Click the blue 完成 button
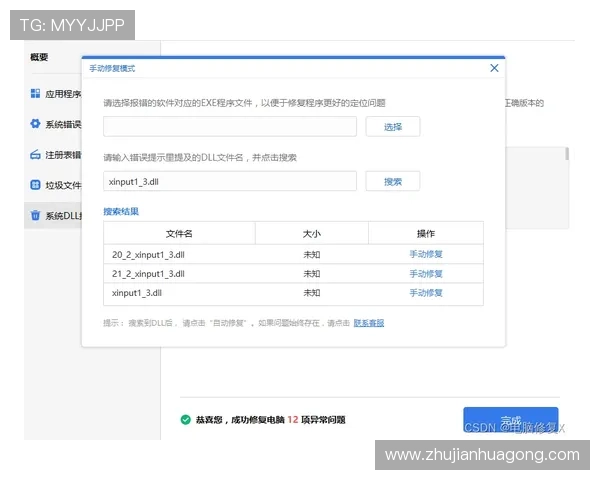The image size is (600, 480). pos(510,420)
